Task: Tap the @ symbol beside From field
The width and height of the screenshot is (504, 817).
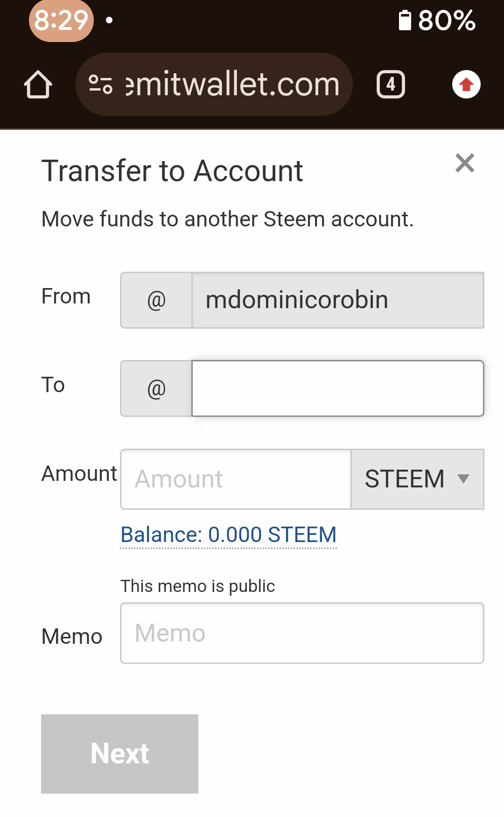Action: 156,300
